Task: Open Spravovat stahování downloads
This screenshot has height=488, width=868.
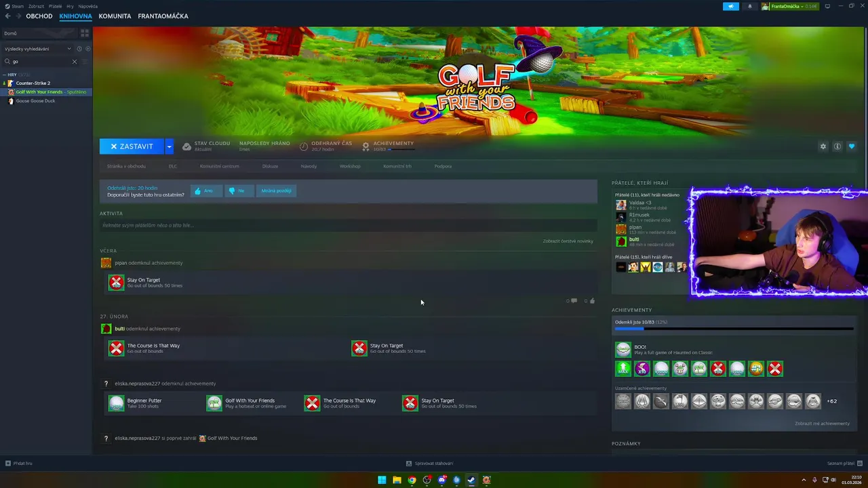Action: pos(430,464)
